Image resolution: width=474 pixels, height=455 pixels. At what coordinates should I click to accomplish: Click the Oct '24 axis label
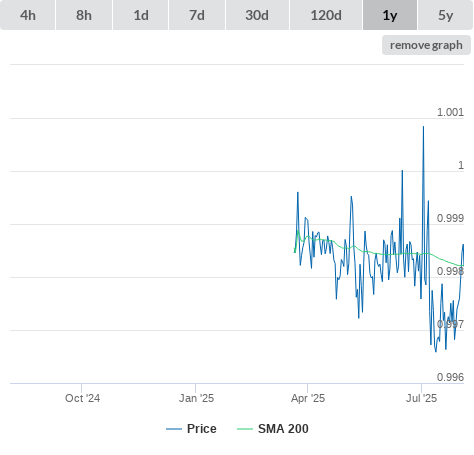(x=82, y=398)
